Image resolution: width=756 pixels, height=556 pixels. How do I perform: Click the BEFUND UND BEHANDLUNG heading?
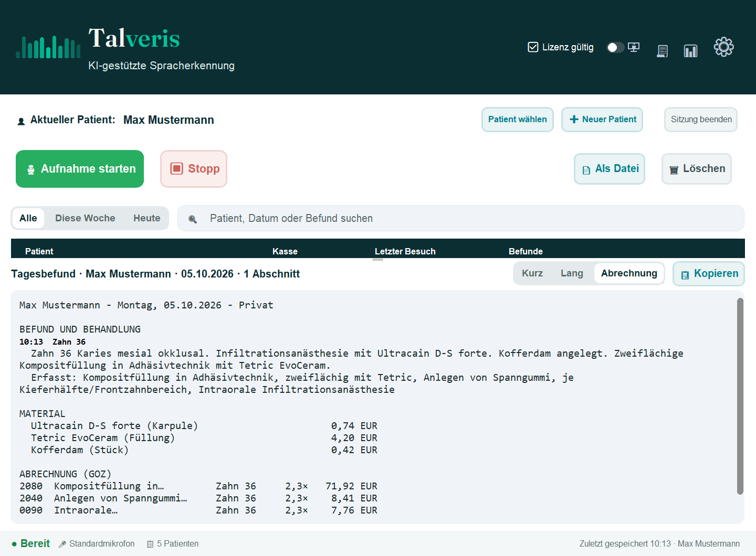80,329
